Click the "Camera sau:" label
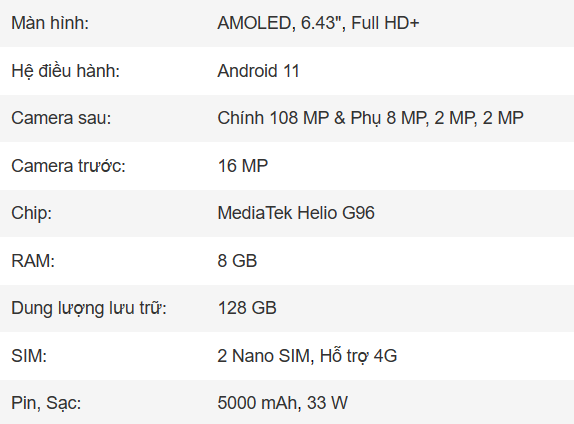574x424 pixels. (x=61, y=118)
